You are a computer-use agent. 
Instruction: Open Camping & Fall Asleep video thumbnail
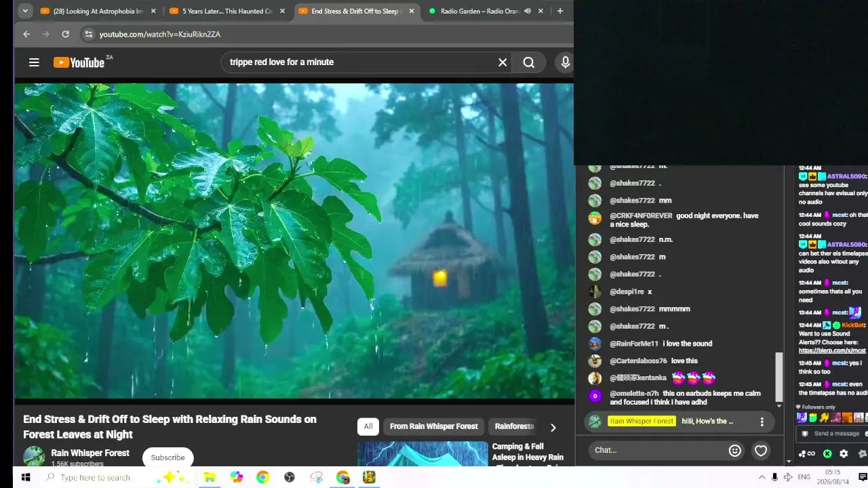tap(422, 453)
